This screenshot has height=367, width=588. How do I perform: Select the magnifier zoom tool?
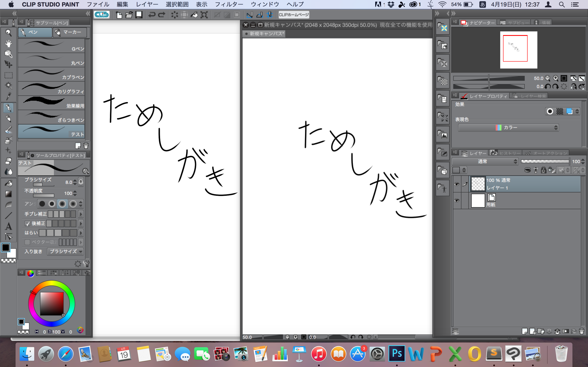[8, 33]
